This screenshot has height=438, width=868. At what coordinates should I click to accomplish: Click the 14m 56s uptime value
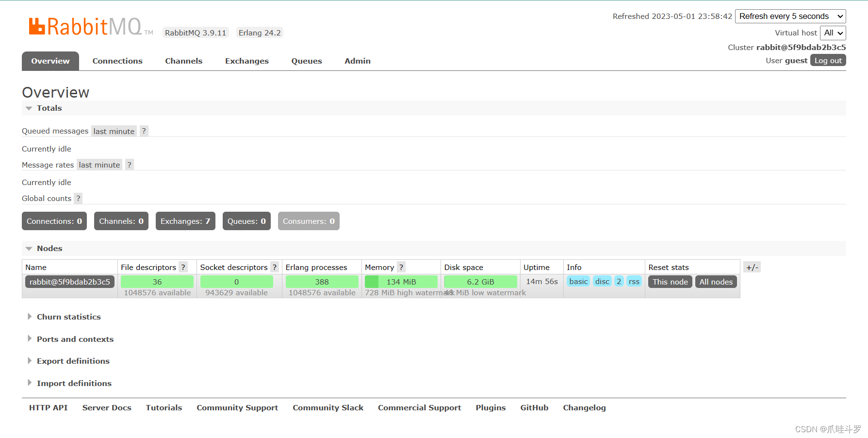pos(542,281)
